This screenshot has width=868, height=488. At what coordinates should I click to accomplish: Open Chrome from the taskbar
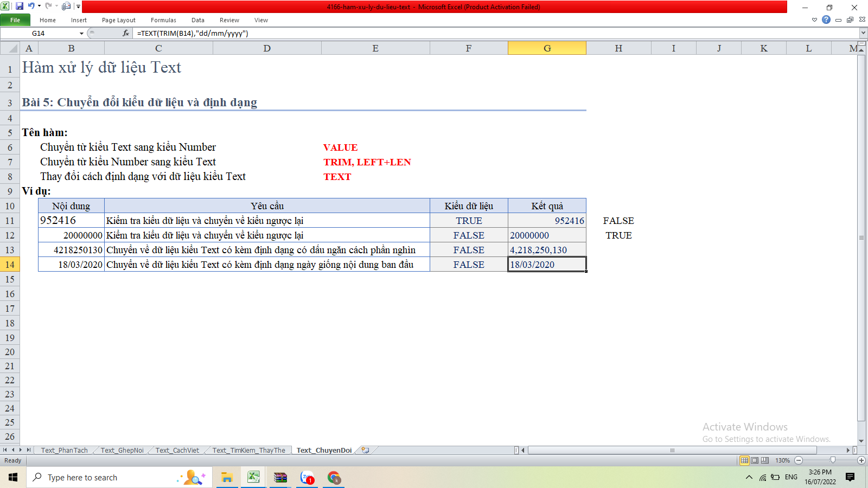334,478
